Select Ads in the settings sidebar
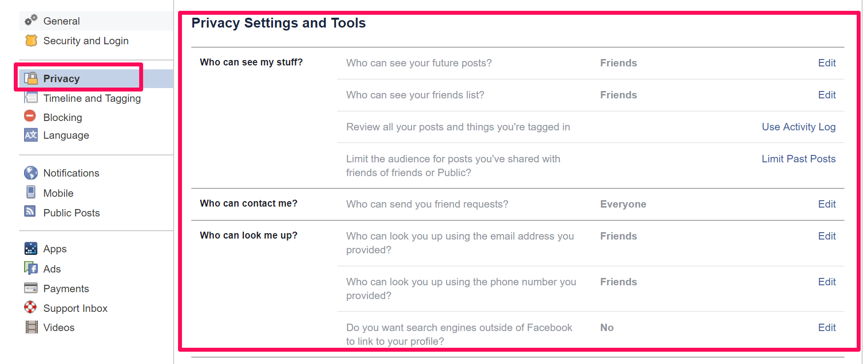 52,269
